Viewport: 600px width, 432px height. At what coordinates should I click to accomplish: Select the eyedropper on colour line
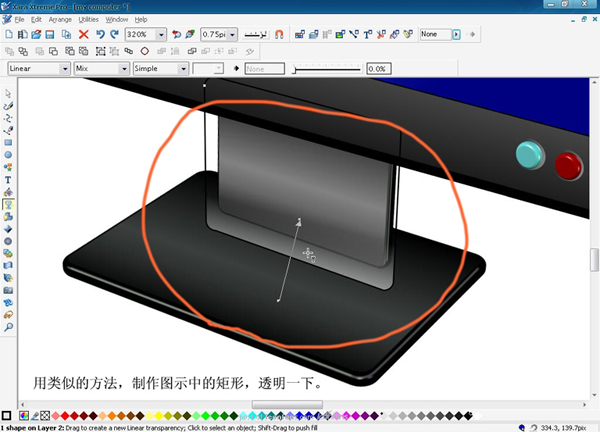[35, 416]
